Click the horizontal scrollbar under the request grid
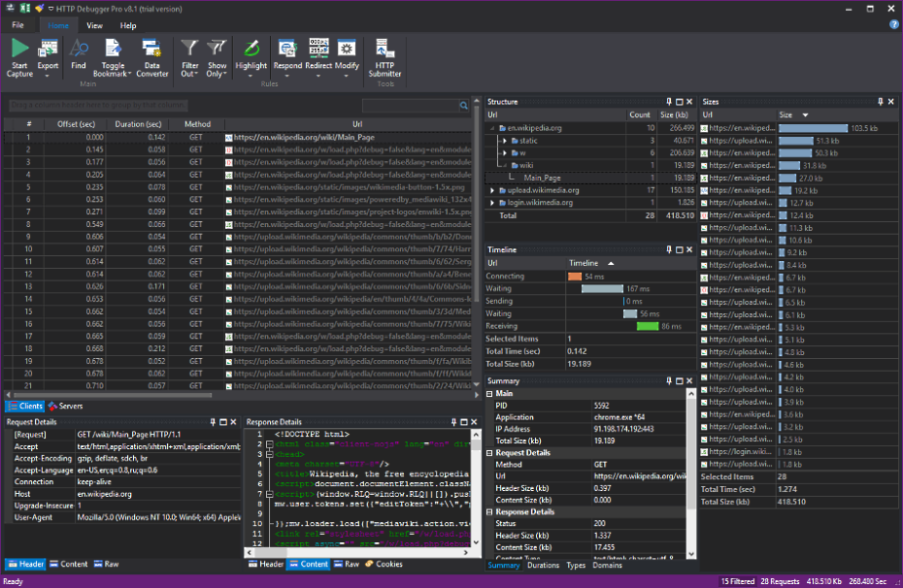Image resolution: width=903 pixels, height=588 pixels. coord(113,395)
